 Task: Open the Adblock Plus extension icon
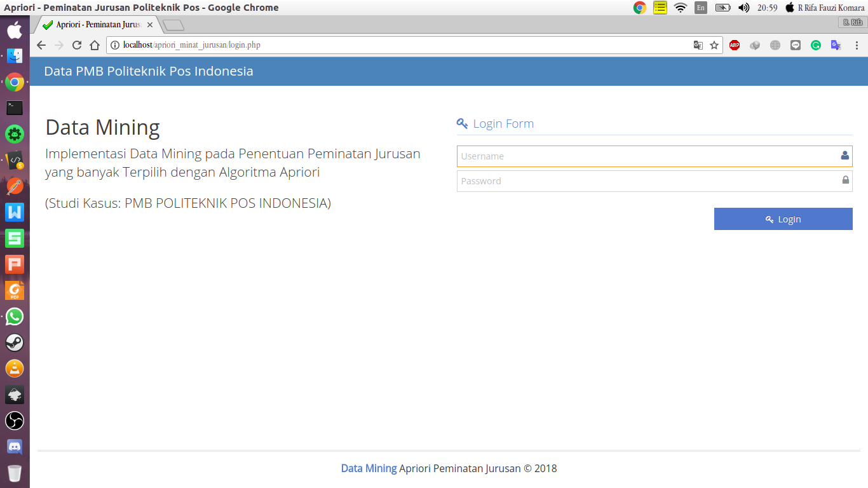point(735,45)
